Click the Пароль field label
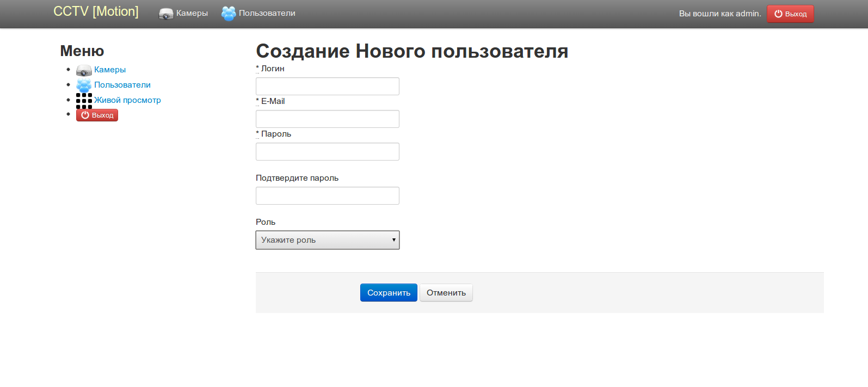Screen dimensions: 868x387 click(273, 134)
